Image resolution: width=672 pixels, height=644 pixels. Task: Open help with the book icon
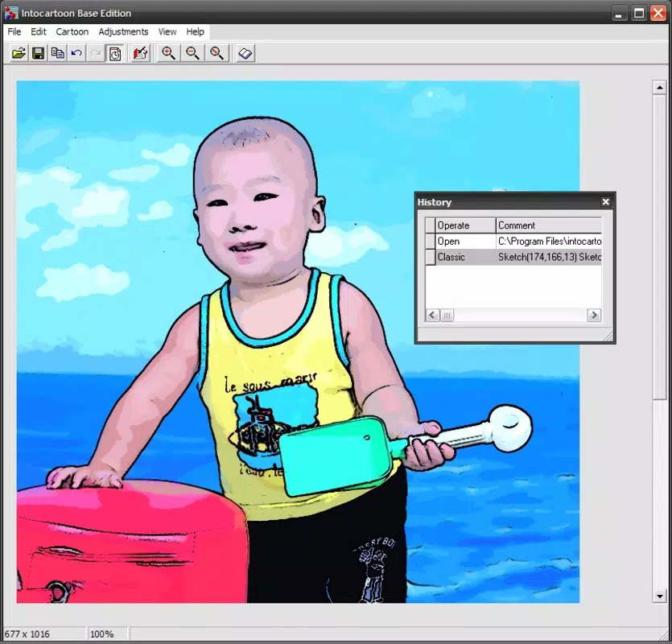[x=245, y=54]
